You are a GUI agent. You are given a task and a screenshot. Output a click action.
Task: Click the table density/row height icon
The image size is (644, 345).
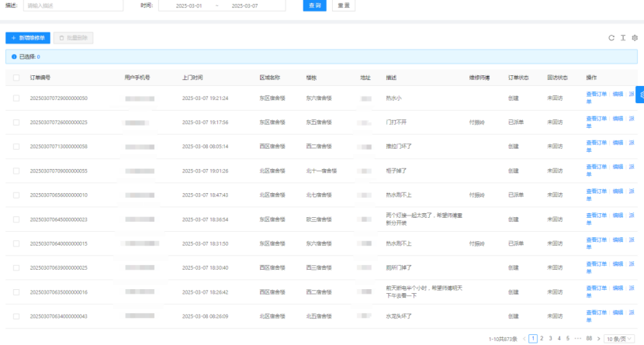[623, 37]
